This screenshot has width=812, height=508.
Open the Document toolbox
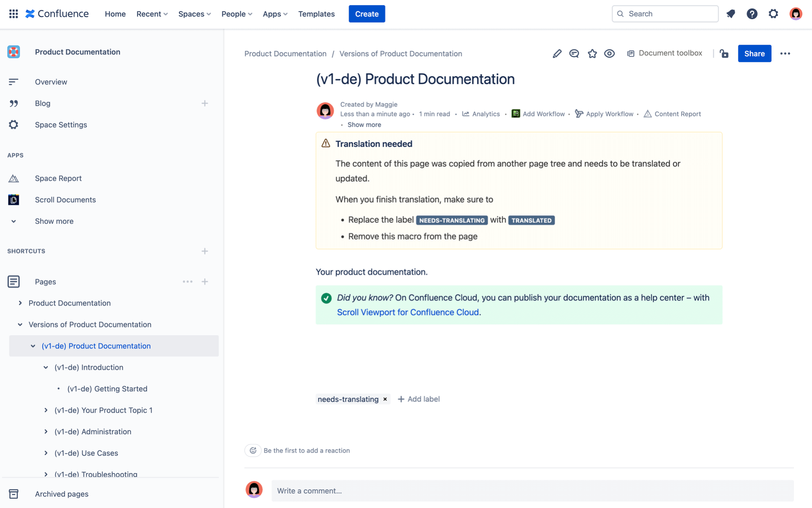665,53
